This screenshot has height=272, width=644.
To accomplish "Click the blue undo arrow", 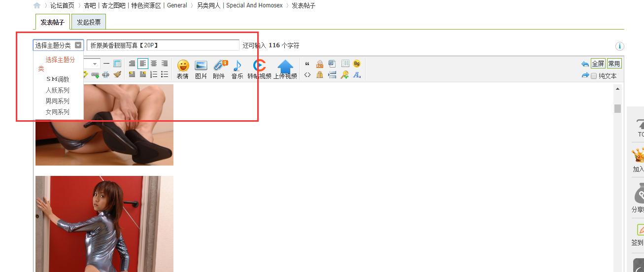I will coord(585,64).
